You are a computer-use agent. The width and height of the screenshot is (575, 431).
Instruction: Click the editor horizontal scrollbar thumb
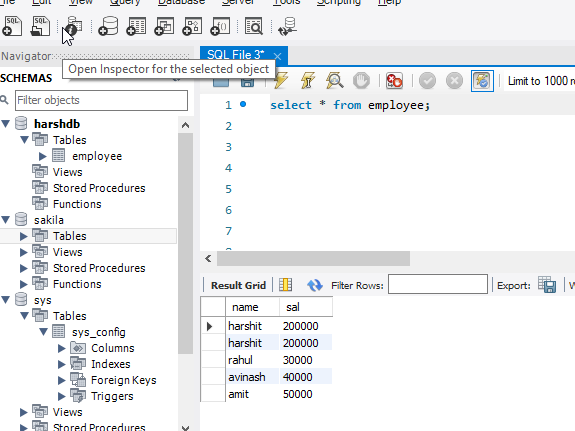314,259
